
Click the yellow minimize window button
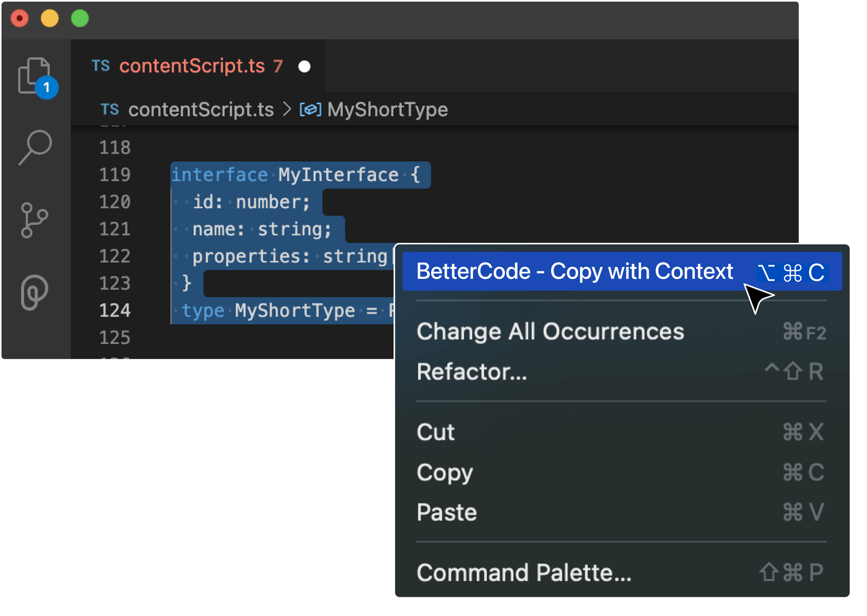49,19
